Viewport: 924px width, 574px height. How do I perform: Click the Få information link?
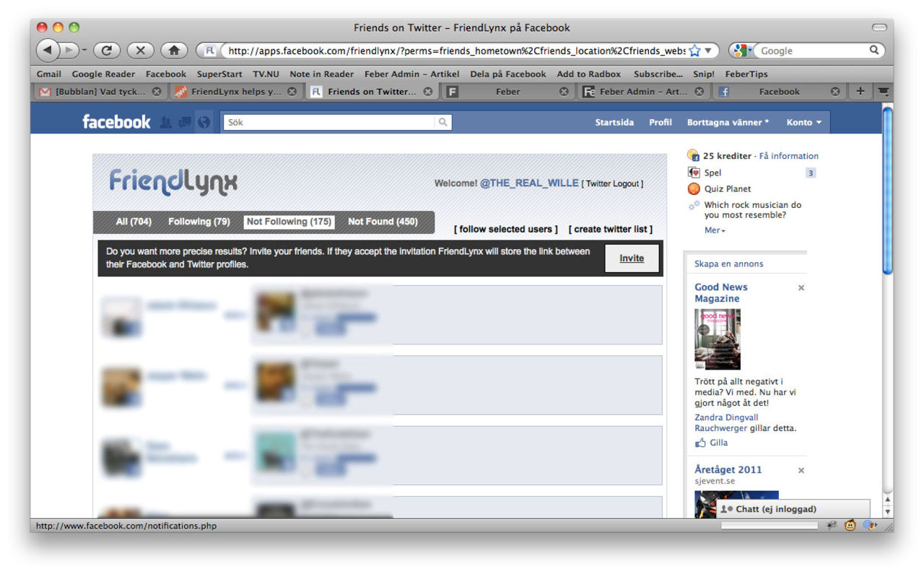(789, 156)
